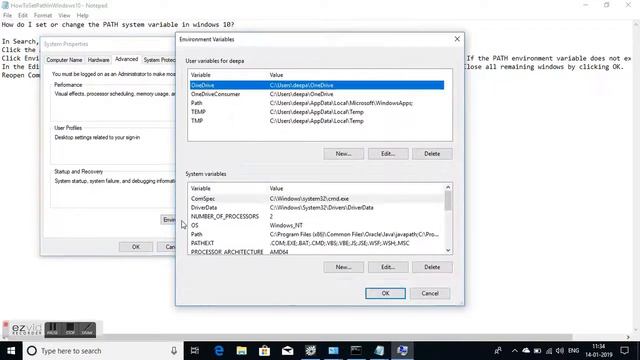Select the PATHEXT system variable
Viewport: 640px width, 360px height.
pos(317,243)
